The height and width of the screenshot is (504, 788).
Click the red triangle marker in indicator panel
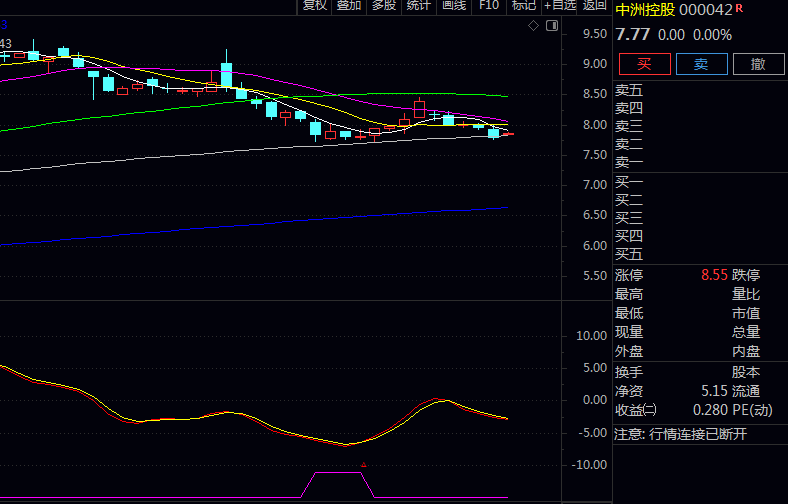(x=364, y=465)
